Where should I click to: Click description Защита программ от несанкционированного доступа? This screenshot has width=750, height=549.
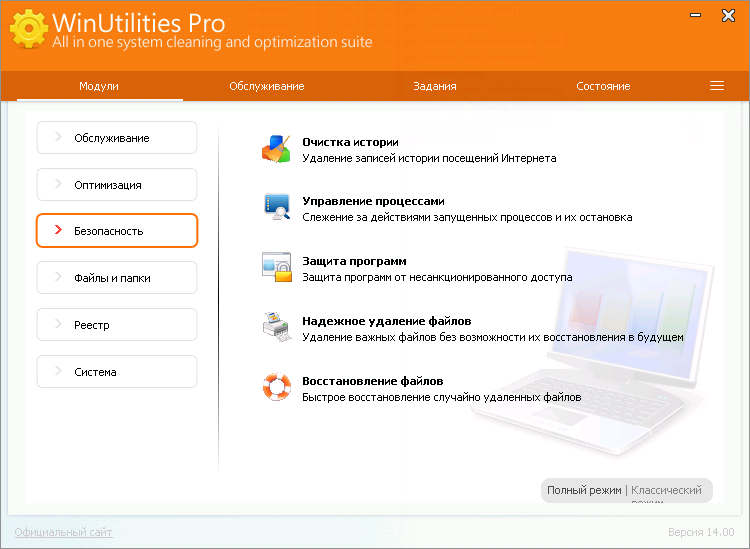pos(437,277)
